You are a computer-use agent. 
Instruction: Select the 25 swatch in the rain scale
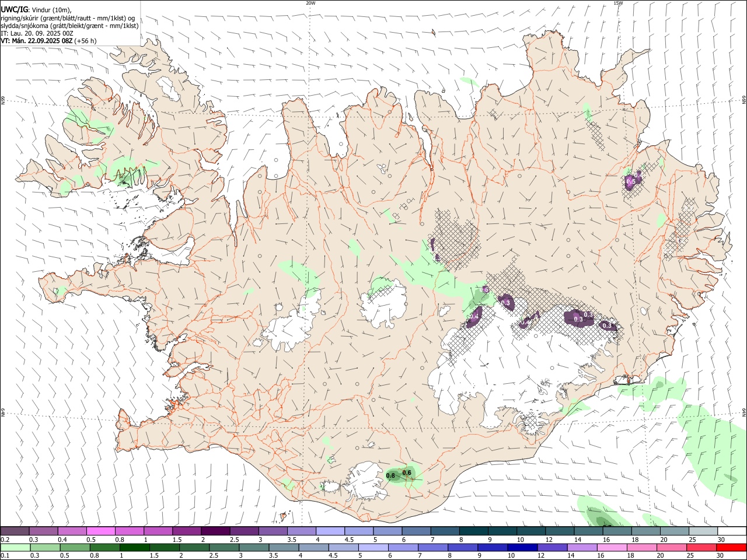point(701,547)
